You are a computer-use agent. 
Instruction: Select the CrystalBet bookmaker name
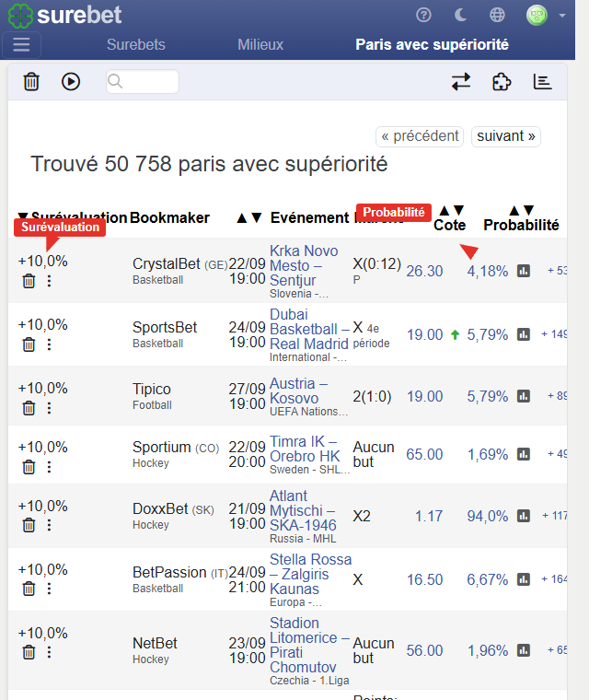pos(166,263)
